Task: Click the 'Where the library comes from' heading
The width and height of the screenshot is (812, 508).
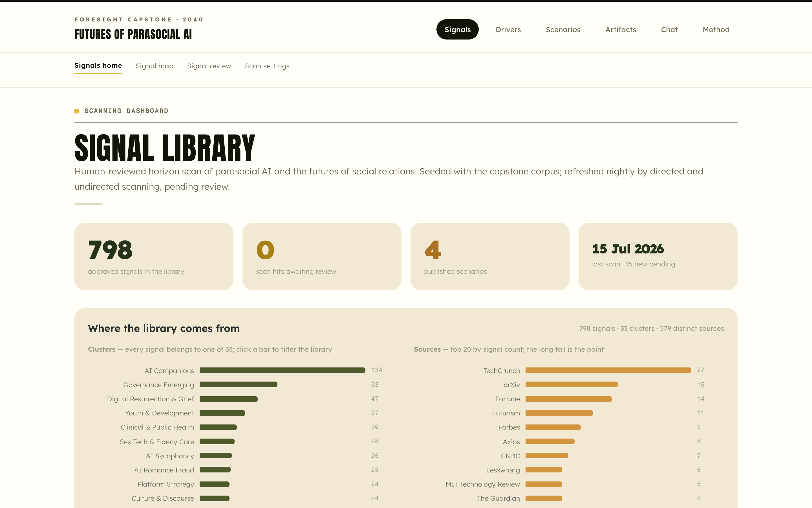Action: tap(164, 328)
